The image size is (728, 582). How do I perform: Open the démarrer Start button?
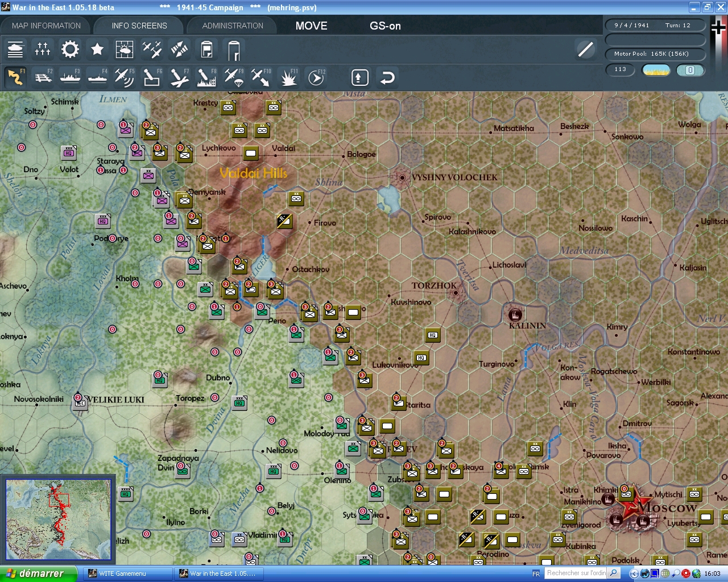pyautogui.click(x=38, y=573)
